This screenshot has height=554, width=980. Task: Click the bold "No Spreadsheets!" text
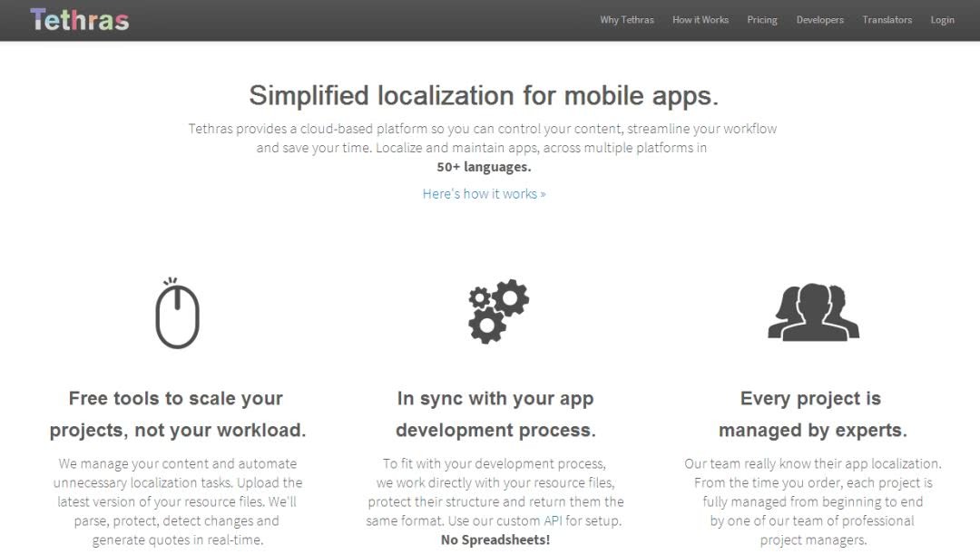tap(495, 540)
